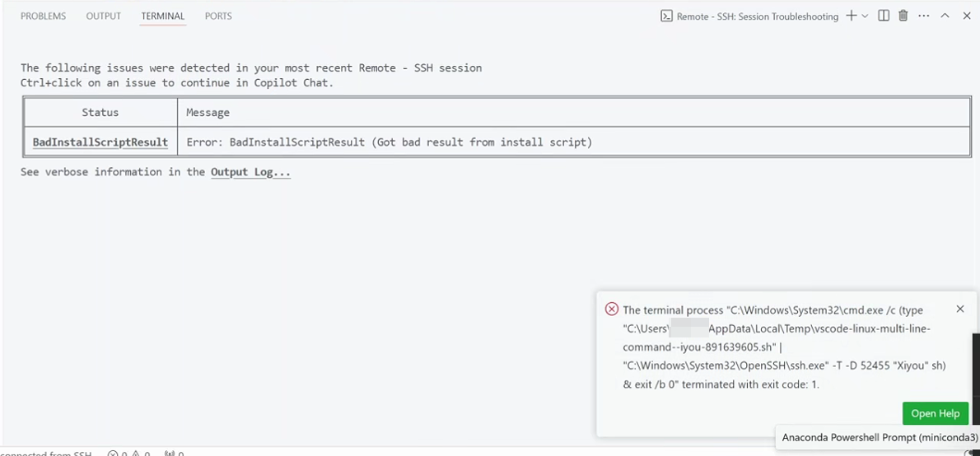Select the TERMINAL tab

(163, 16)
